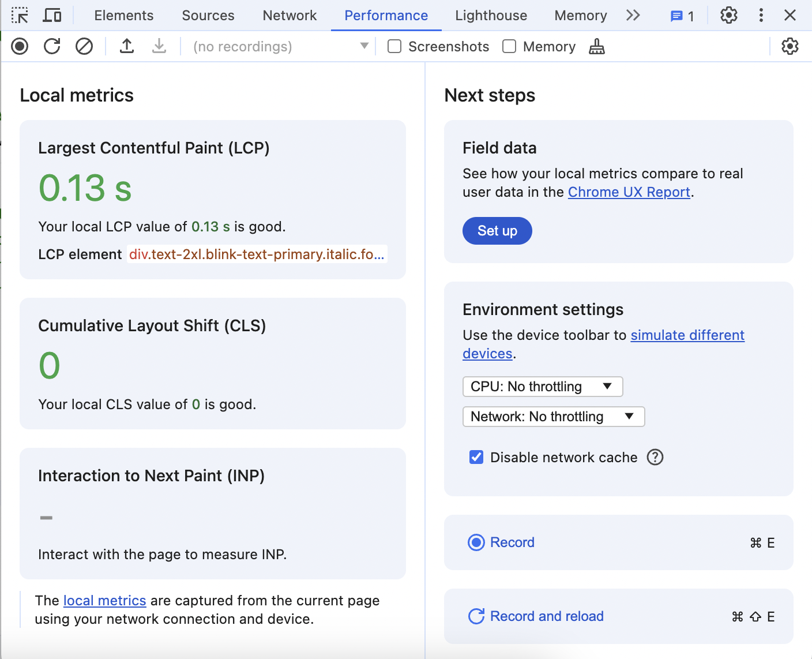This screenshot has height=659, width=812.
Task: Expand the recordings dropdown list
Action: pyautogui.click(x=364, y=46)
